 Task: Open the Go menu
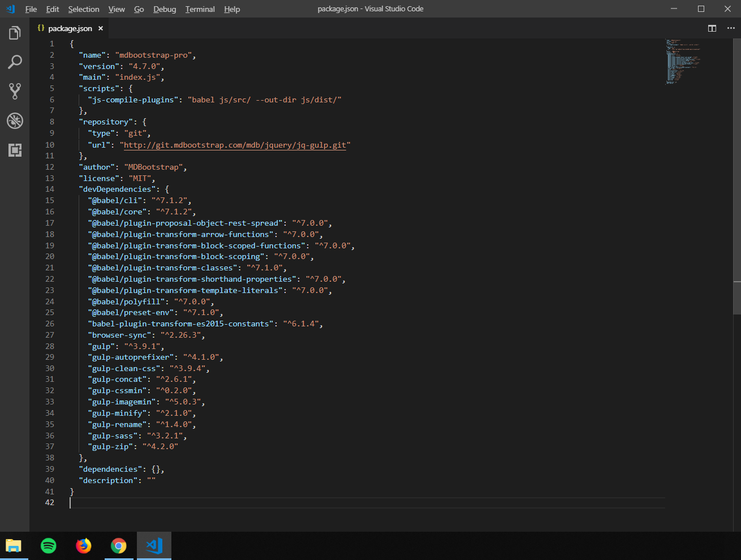[139, 9]
